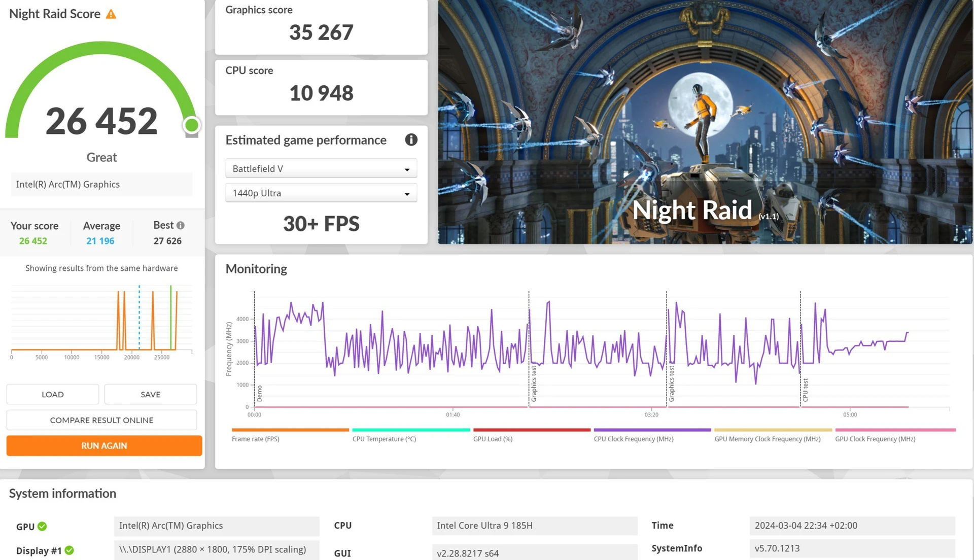This screenshot has width=974, height=560.
Task: Open the Battlefield V game dropdown
Action: tap(321, 168)
